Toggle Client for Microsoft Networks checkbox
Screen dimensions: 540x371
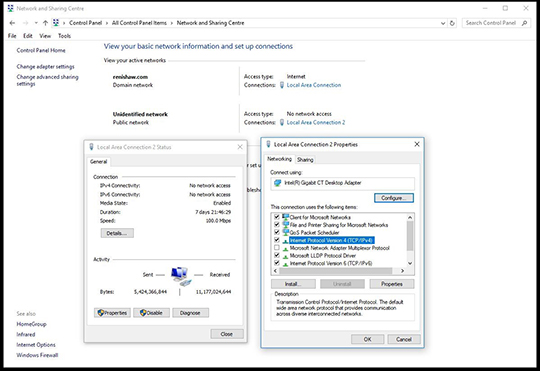(x=277, y=217)
